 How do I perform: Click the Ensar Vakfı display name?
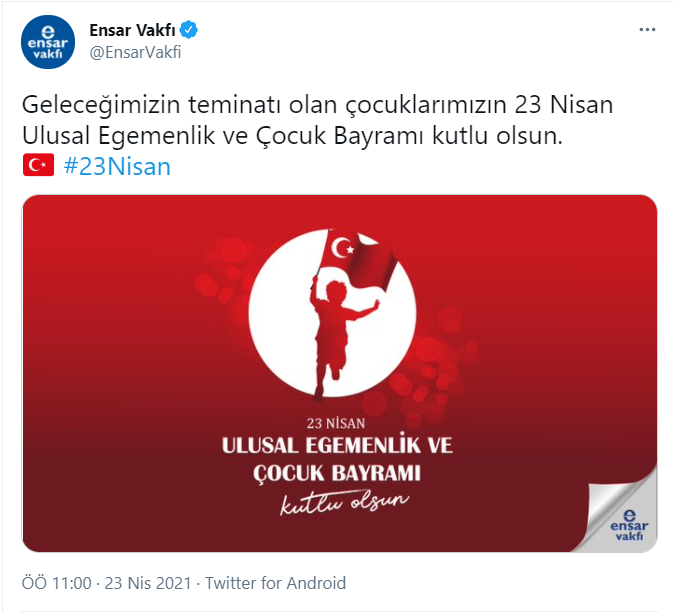[133, 30]
